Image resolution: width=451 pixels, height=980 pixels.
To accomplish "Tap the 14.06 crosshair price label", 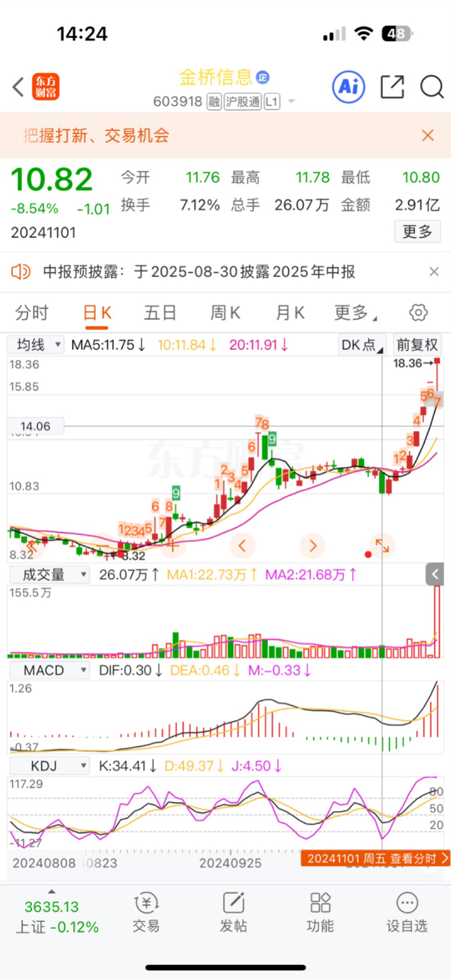I will coord(35,426).
